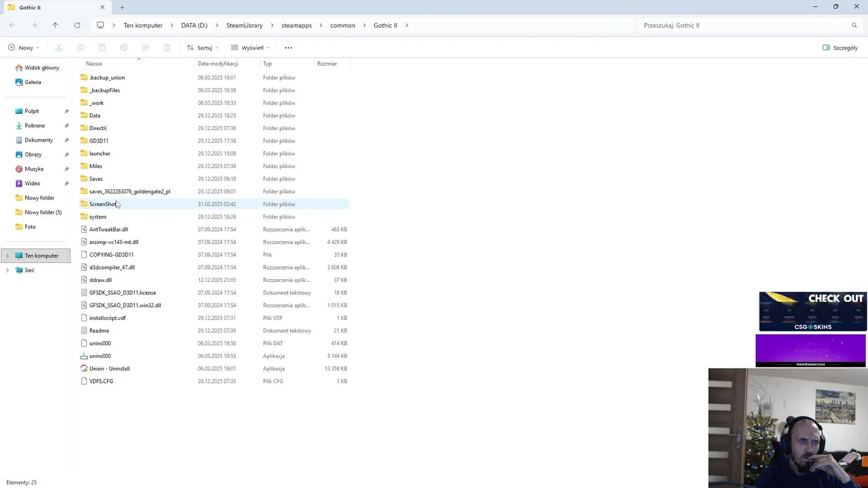
Task: Expand Sieć tree node
Action: (x=7, y=270)
